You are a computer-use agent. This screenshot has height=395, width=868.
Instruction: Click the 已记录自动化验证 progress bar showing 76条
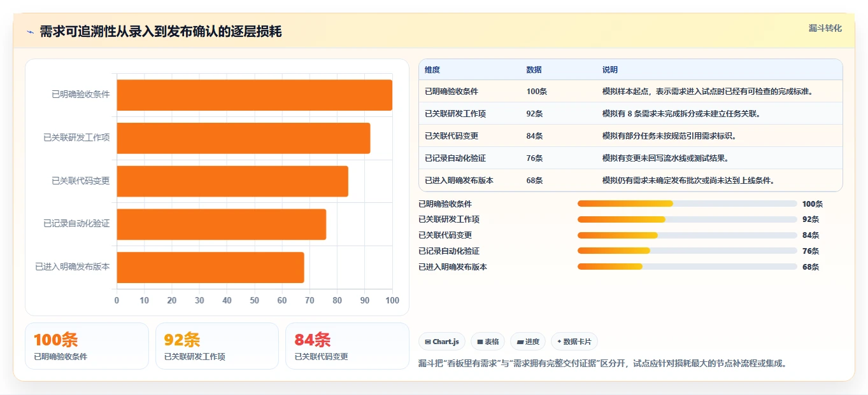point(687,251)
